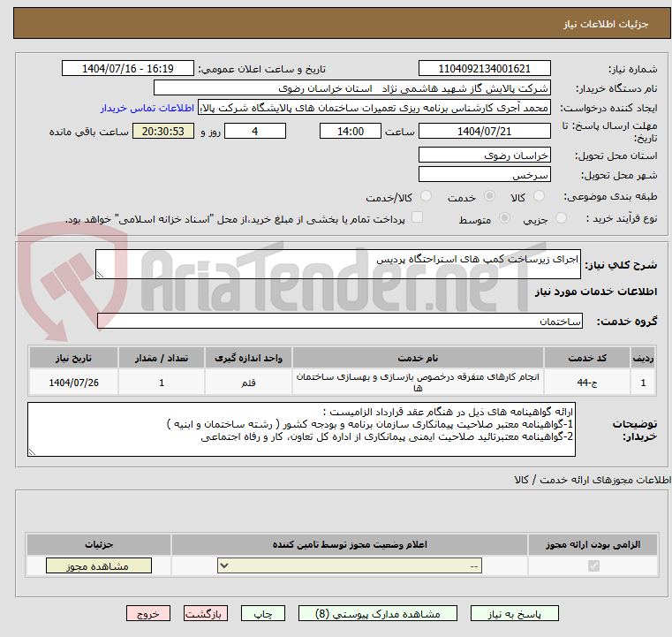The image size is (672, 637).
Task: Toggle الزامی بودن ارائه مجوز checkbox
Action: (593, 565)
